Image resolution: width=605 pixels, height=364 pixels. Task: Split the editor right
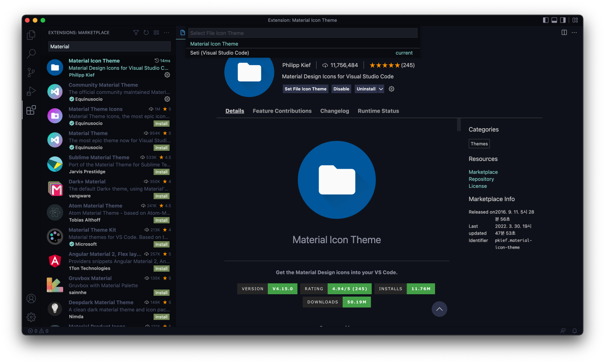[x=564, y=32]
